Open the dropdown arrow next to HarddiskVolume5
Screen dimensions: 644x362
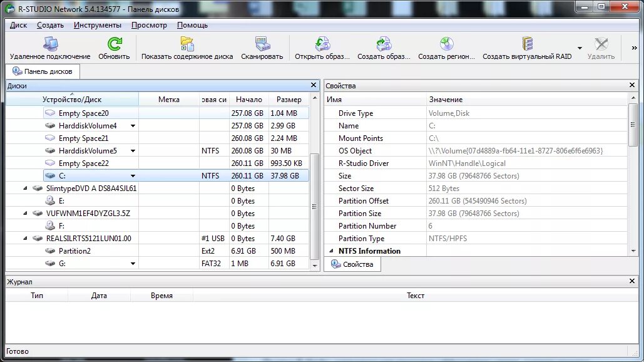pos(133,151)
